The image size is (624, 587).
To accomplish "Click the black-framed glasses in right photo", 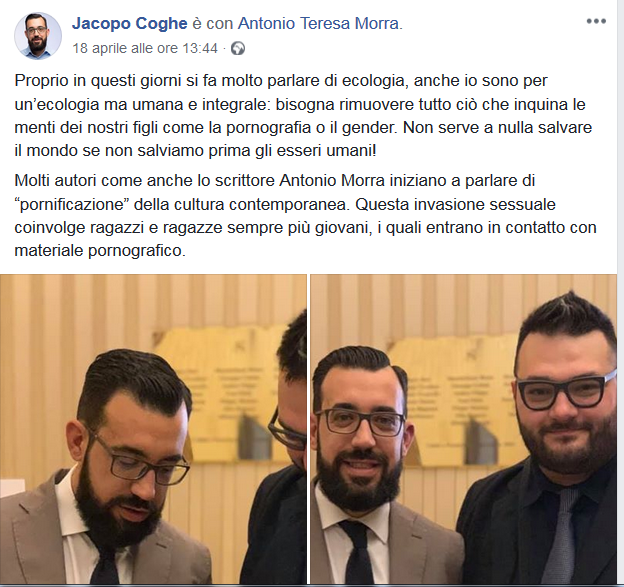I will click(x=567, y=391).
